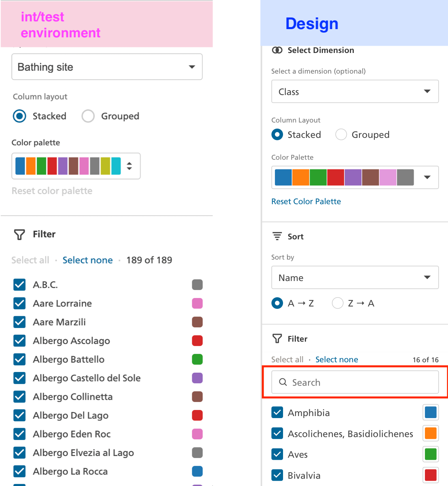Click the Select Dimension icon

(x=277, y=50)
